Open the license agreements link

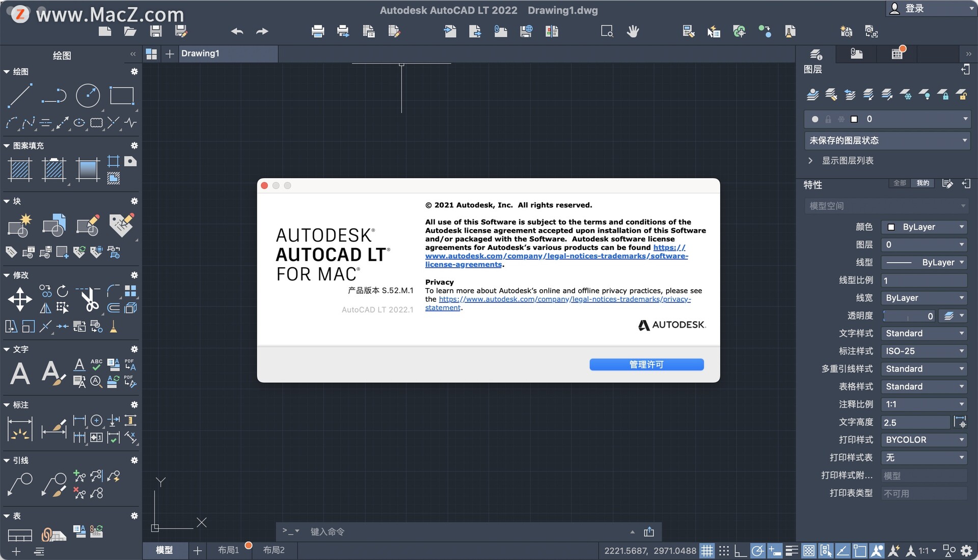coord(557,256)
